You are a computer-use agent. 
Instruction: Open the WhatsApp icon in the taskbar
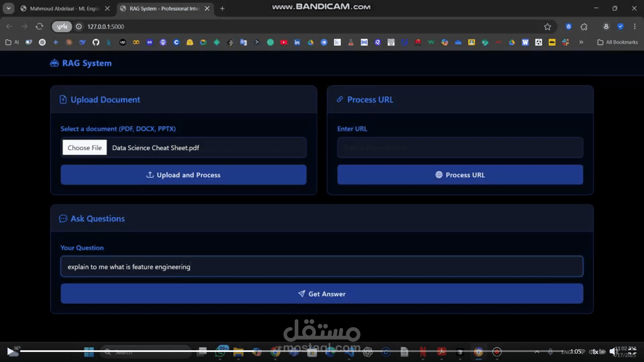pos(220,352)
